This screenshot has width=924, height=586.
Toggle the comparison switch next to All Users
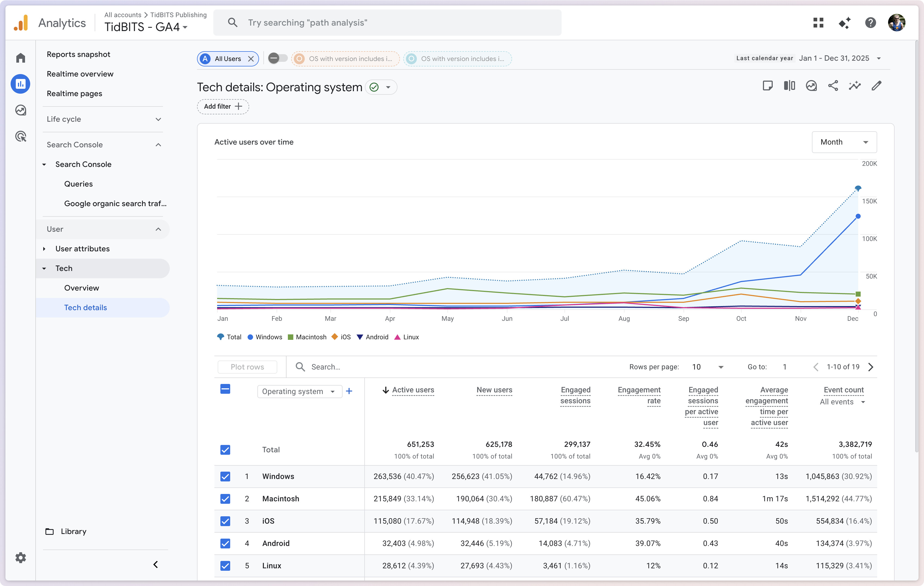(278, 58)
